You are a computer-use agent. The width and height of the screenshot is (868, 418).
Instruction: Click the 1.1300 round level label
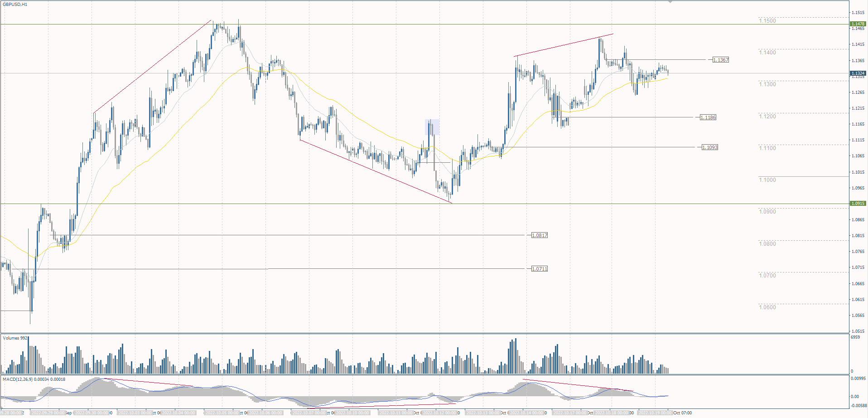767,84
